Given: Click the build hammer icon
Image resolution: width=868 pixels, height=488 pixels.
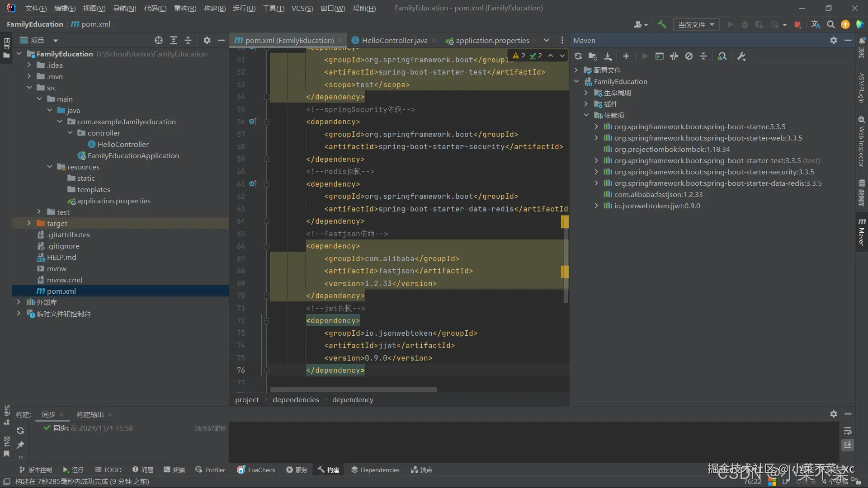Looking at the screenshot, I should 662,24.
